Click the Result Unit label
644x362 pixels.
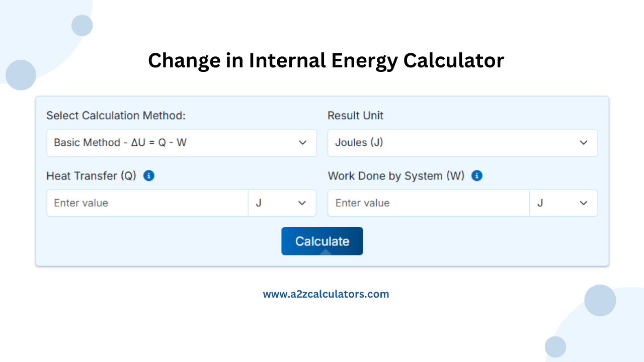[355, 116]
